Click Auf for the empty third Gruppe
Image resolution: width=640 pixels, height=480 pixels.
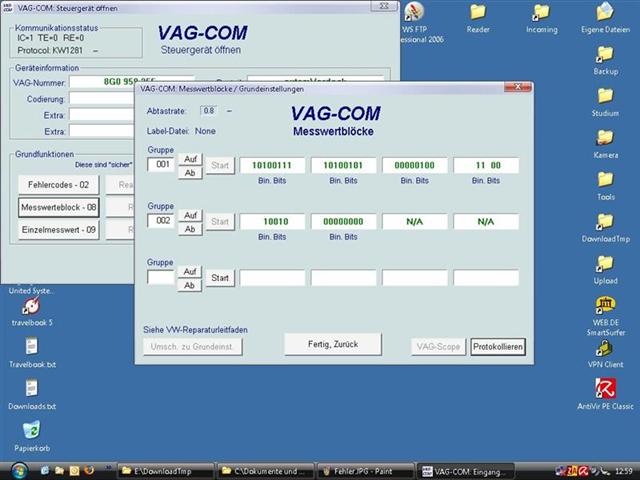[190, 271]
